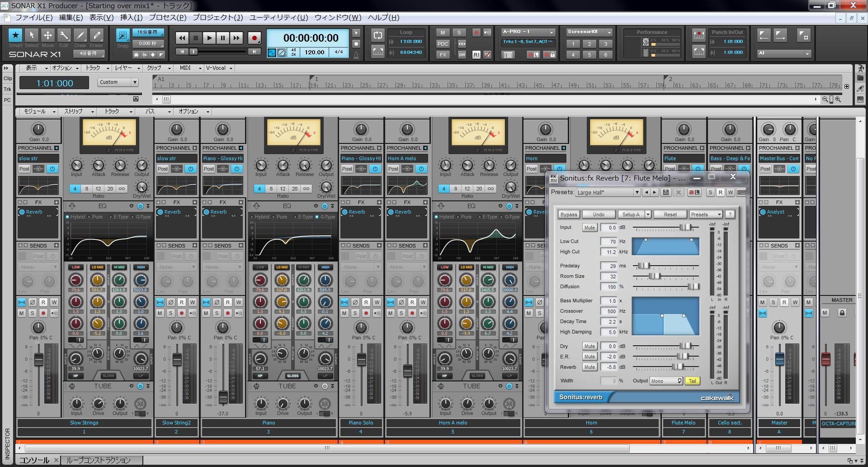Click the console horizontal scrollbar
868x467 pixels.
[327, 448]
